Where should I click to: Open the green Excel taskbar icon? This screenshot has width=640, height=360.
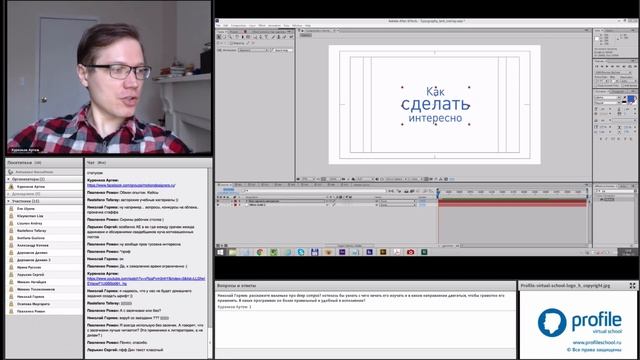(424, 252)
